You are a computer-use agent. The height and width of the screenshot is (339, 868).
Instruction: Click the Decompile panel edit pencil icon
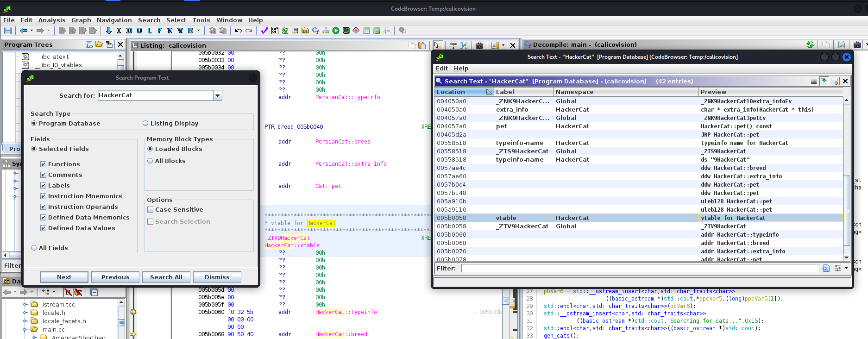pos(842,44)
